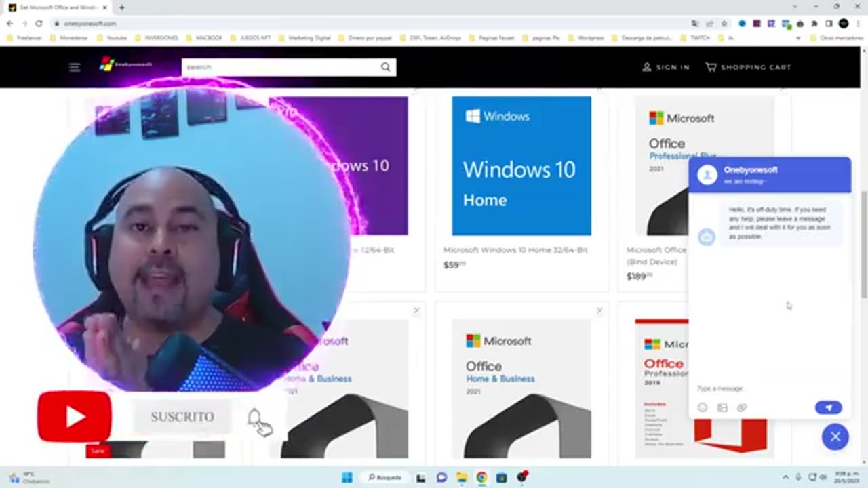Open the SHOPPING CART link
The image size is (868, 488).
click(x=748, y=67)
